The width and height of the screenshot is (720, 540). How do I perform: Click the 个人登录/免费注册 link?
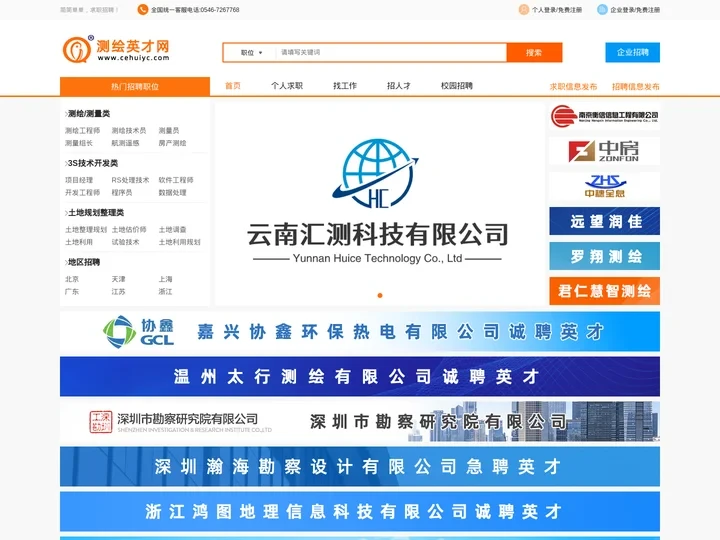coord(557,10)
